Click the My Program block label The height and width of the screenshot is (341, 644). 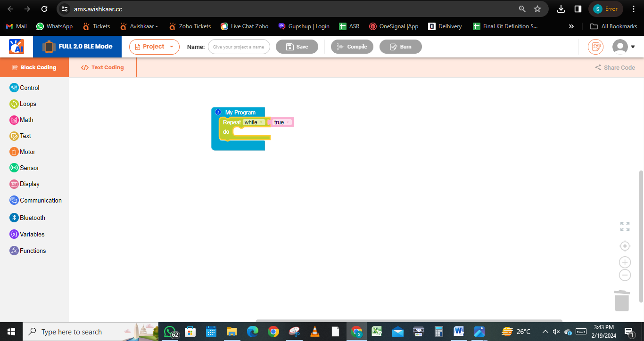click(240, 113)
